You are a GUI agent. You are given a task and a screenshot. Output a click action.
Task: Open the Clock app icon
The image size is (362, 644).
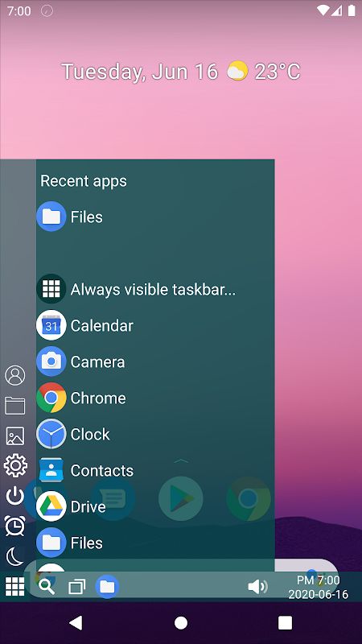(x=51, y=433)
